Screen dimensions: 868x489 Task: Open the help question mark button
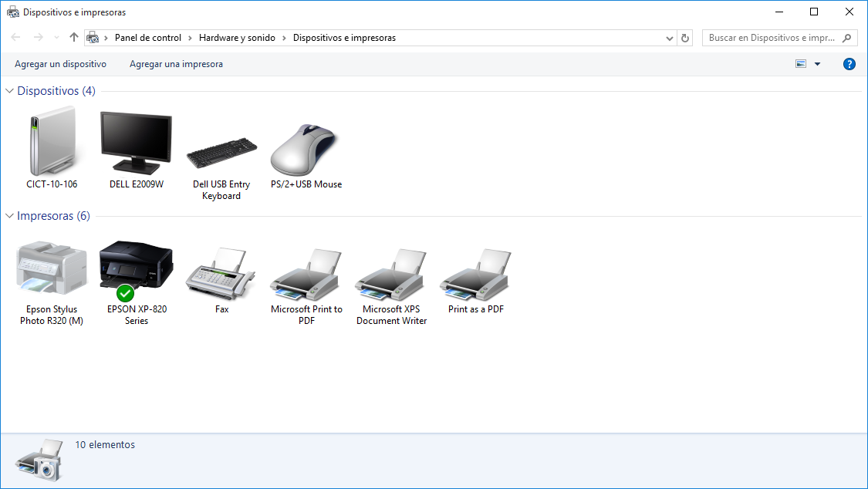pyautogui.click(x=849, y=64)
